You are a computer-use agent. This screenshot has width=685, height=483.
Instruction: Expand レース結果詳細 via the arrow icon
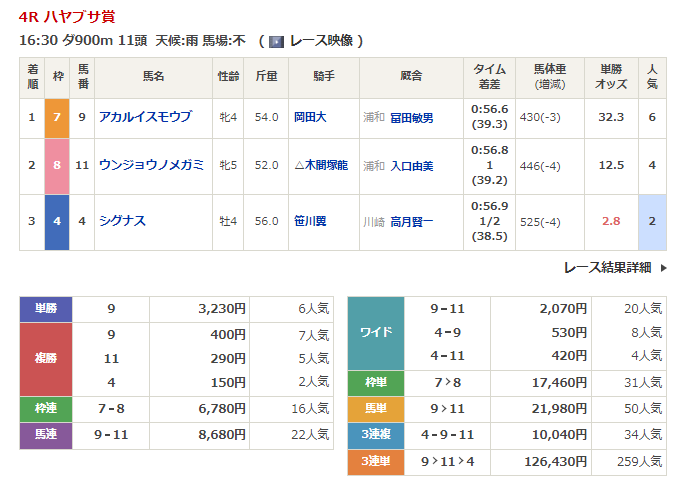[x=660, y=267]
